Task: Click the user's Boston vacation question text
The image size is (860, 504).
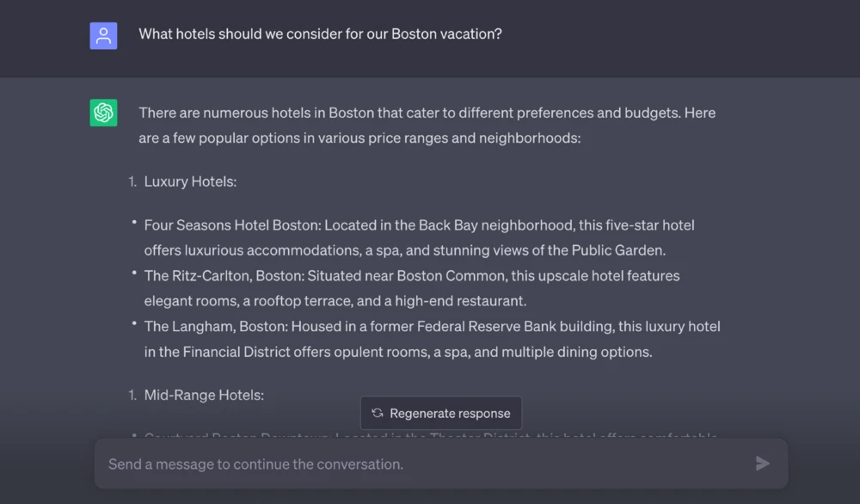Action: click(320, 34)
